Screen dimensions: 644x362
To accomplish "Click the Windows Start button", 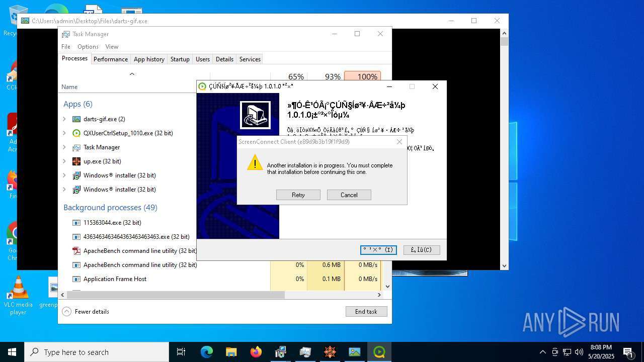I will (12, 352).
